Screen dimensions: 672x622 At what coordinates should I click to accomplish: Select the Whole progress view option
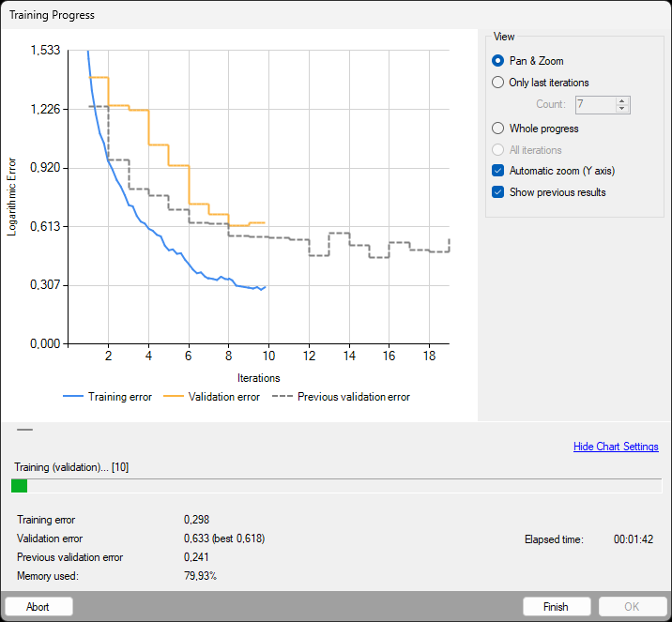pyautogui.click(x=498, y=129)
